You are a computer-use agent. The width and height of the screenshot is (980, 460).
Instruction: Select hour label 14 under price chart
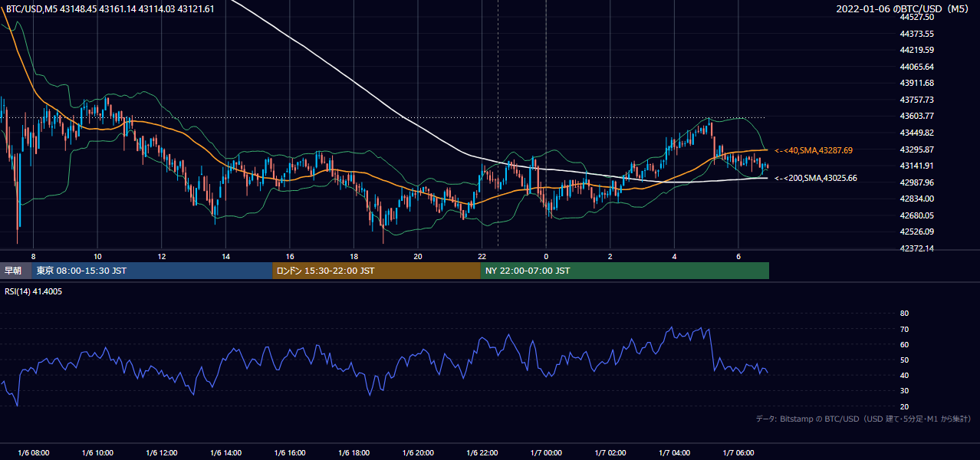click(225, 256)
